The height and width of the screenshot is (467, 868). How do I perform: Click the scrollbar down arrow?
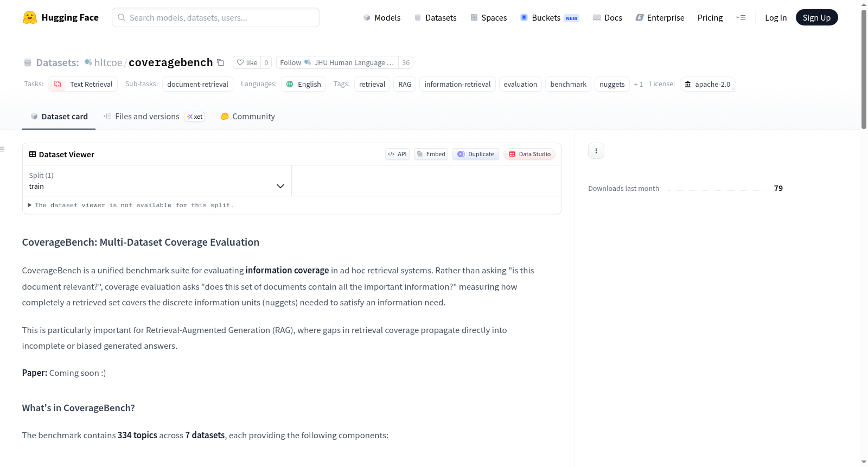click(864, 462)
